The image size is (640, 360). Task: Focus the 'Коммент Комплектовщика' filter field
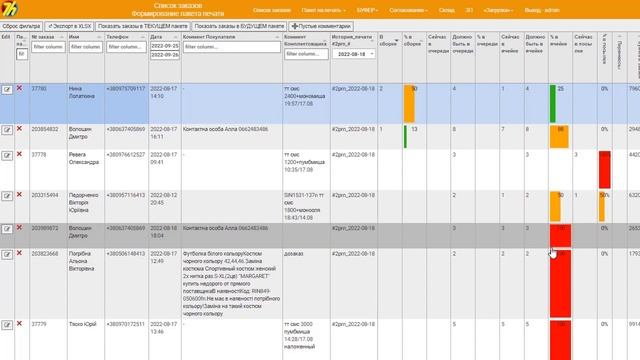[306, 54]
